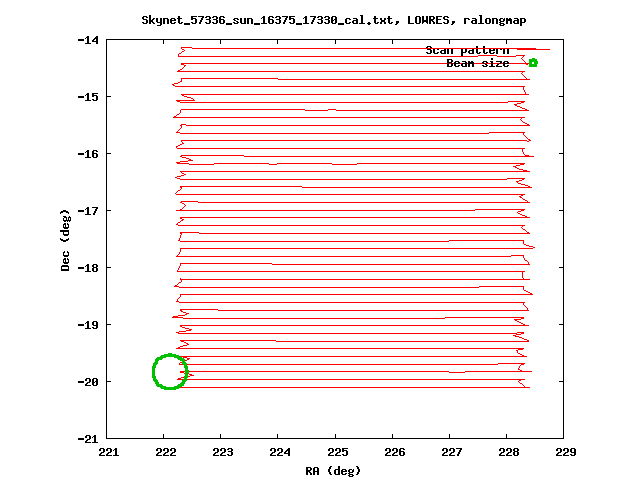Click the red scan pattern legend line sample
The image size is (640, 480).
tap(533, 49)
